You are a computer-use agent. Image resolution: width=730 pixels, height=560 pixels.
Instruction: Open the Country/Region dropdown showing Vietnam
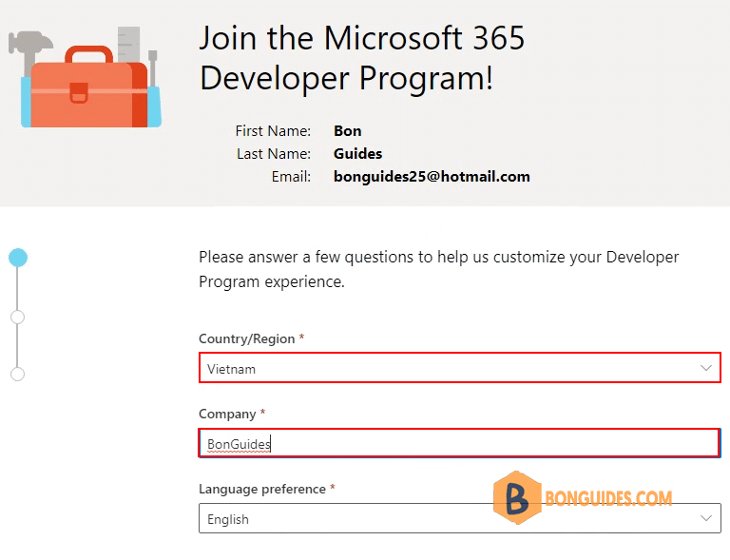[459, 368]
